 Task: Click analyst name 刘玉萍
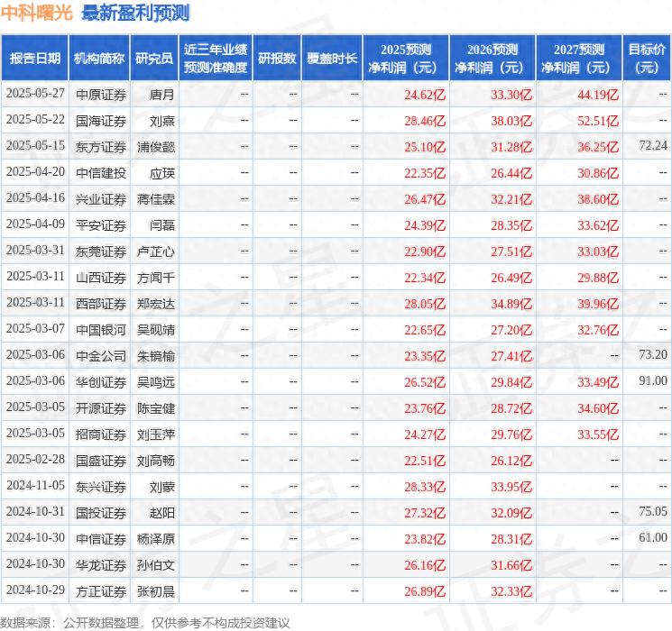156,434
